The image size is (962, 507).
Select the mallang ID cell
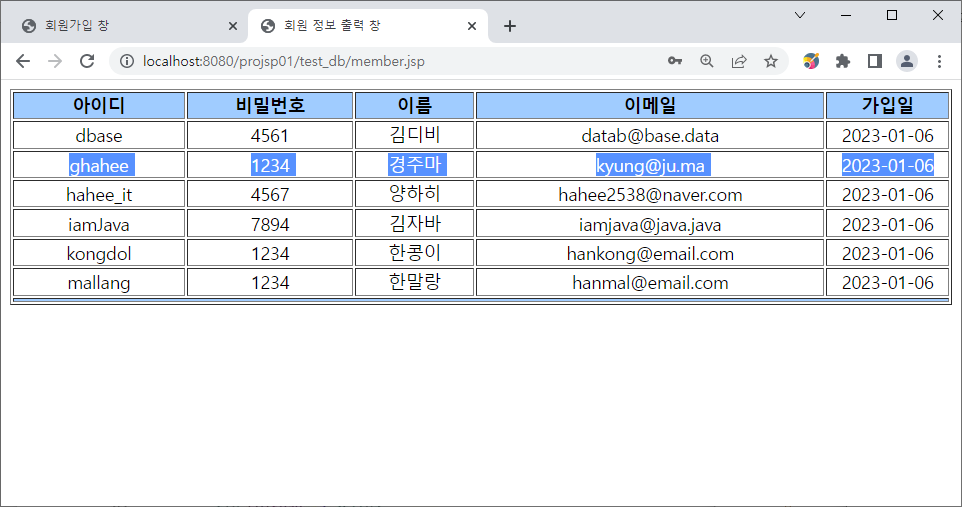(x=99, y=282)
